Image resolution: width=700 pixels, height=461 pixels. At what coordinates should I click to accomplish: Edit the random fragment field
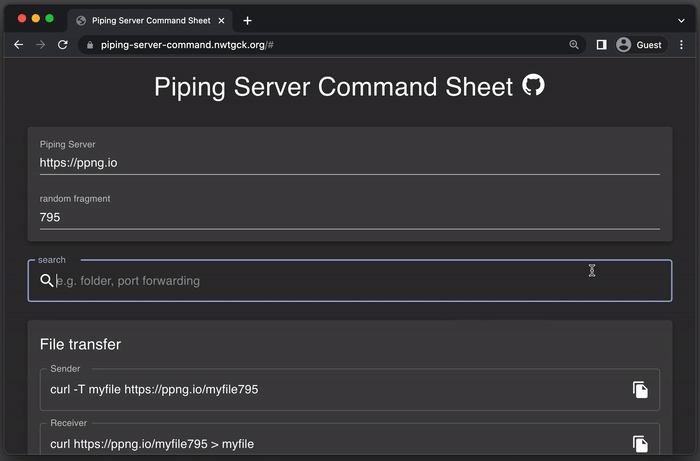[x=349, y=217]
